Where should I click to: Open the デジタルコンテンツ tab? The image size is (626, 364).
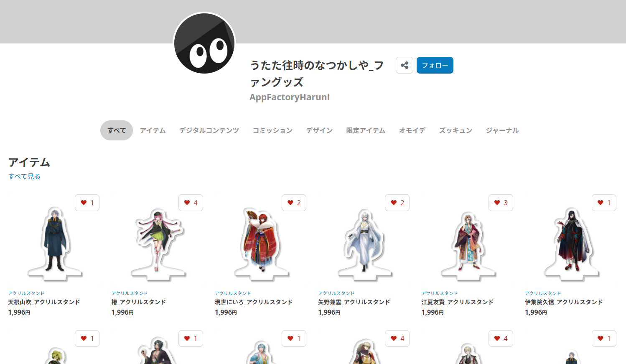pos(209,130)
